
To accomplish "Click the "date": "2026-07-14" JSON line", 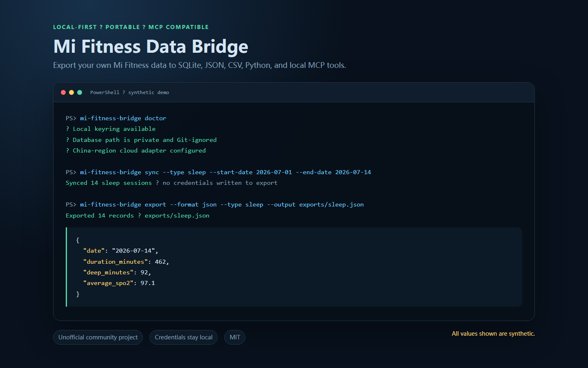I will point(120,251).
